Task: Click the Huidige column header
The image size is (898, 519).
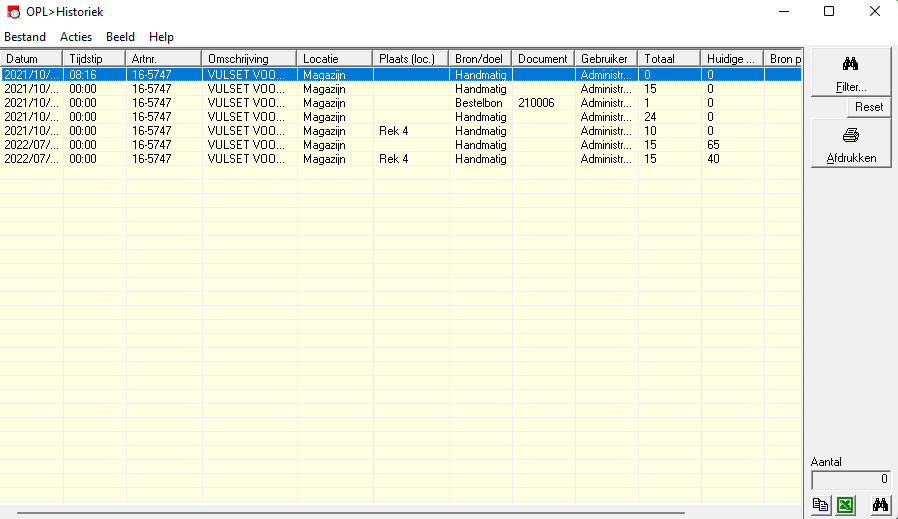Action: [732, 58]
